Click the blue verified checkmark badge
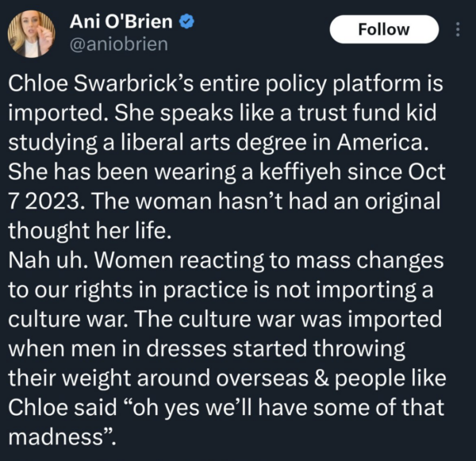 pos(186,22)
